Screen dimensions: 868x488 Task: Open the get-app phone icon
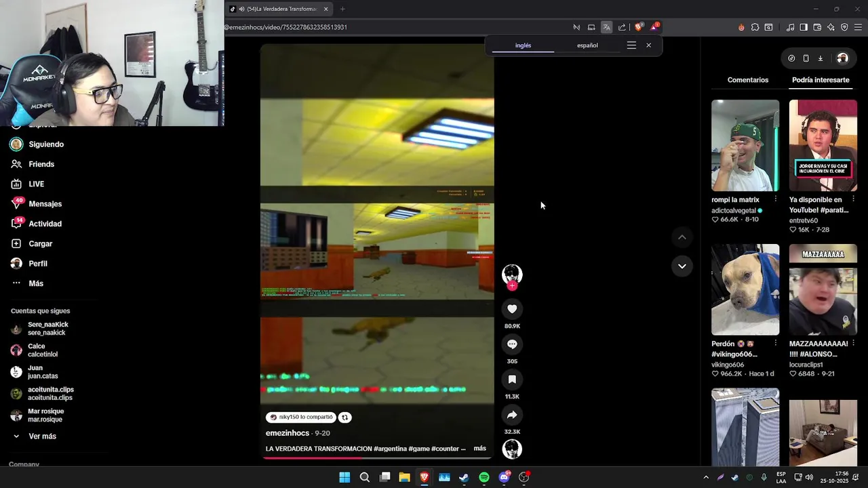[806, 58]
